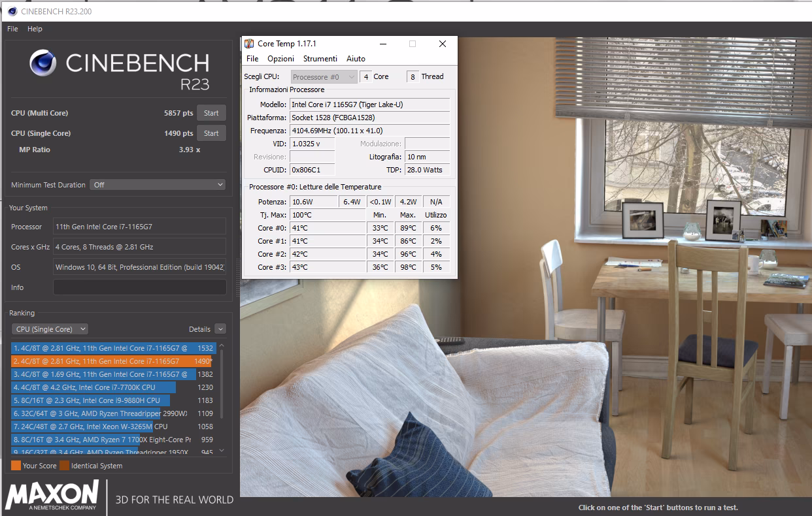Screen dimensions: 812x516
Task: Open Core Temp Strumenti menu
Action: coord(320,59)
